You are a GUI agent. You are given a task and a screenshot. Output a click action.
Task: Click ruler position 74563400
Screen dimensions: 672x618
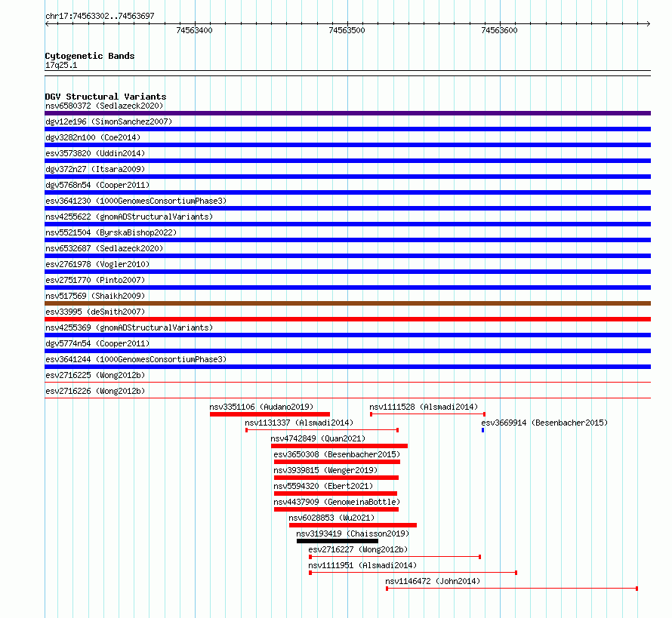[x=194, y=30]
